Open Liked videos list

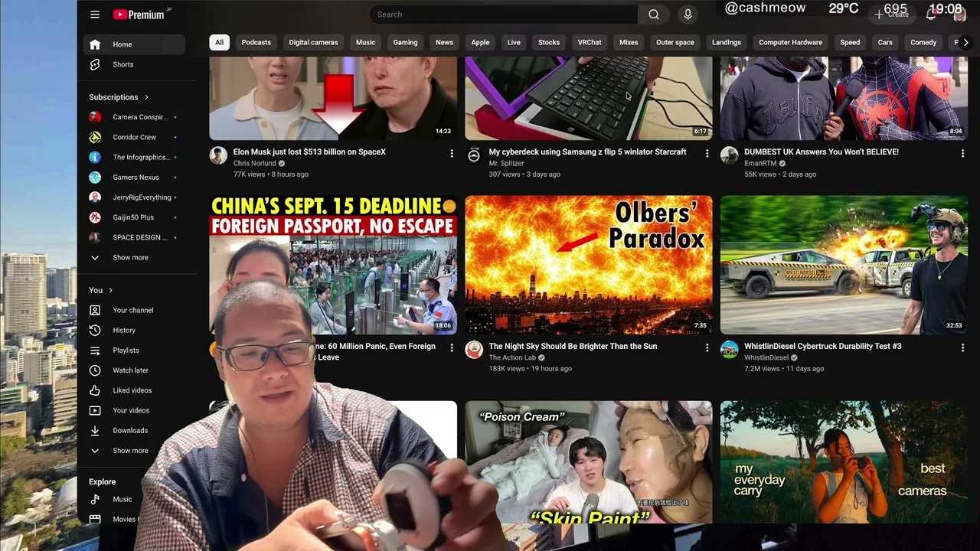134,390
